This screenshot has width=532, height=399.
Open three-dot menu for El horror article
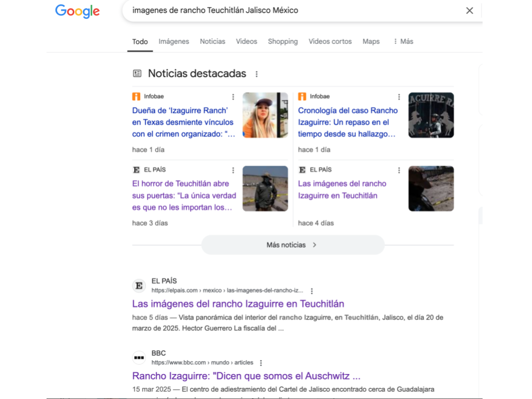point(233,170)
